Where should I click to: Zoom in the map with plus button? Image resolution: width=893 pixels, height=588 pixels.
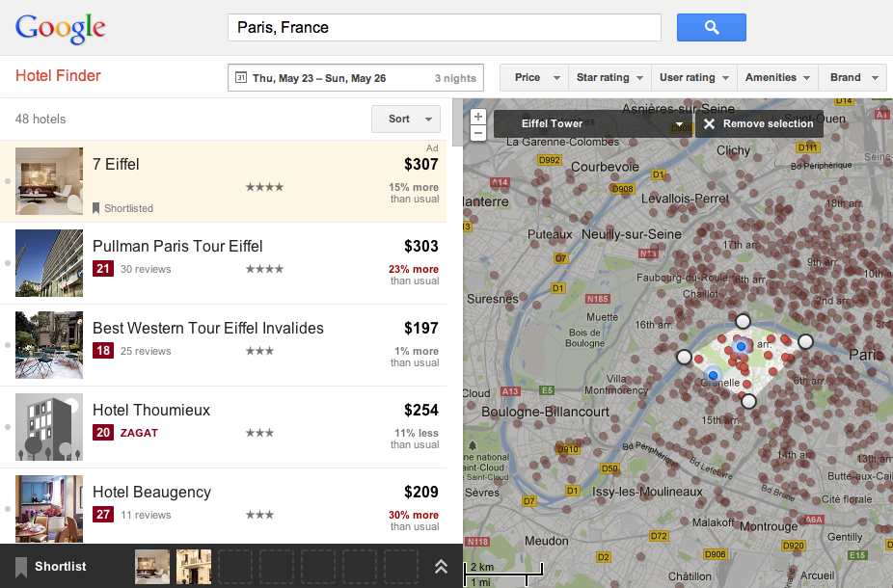coord(477,117)
